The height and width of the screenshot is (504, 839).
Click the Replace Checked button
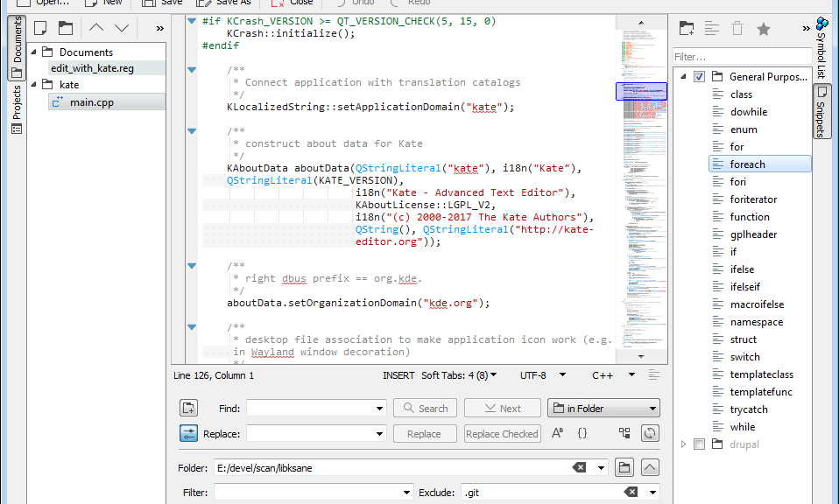coord(502,433)
